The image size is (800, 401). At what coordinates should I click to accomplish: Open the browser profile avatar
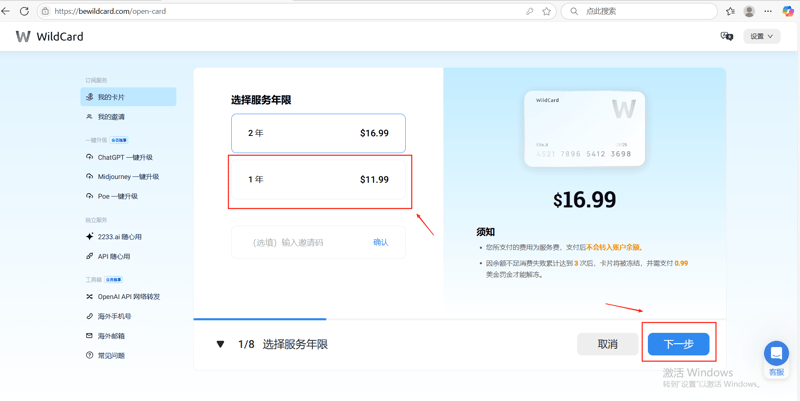click(749, 11)
